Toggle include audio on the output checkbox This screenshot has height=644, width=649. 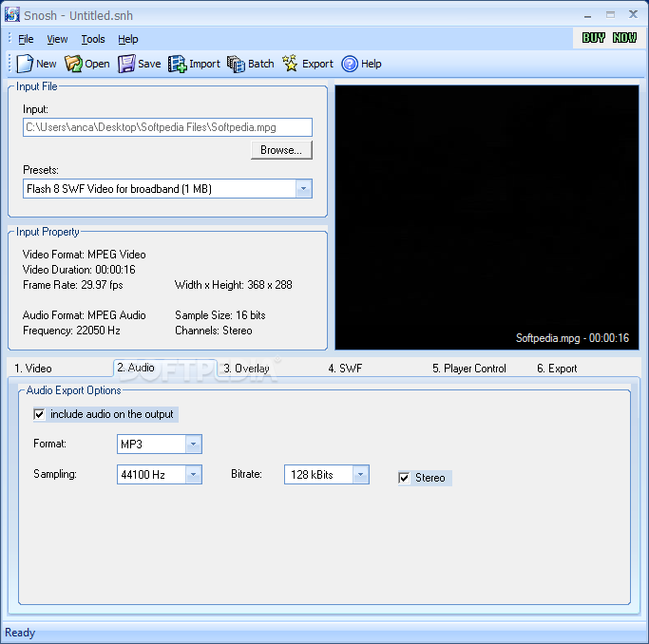(39, 414)
